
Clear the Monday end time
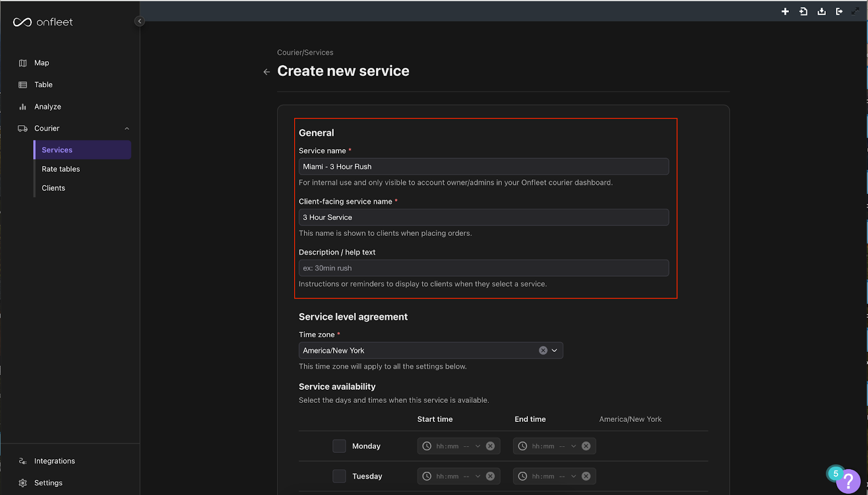tap(586, 446)
